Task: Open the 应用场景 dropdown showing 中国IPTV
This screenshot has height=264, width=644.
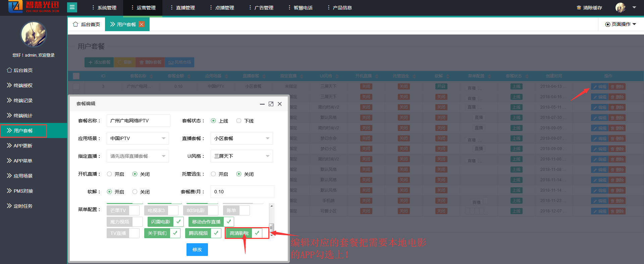Action: 138,138
